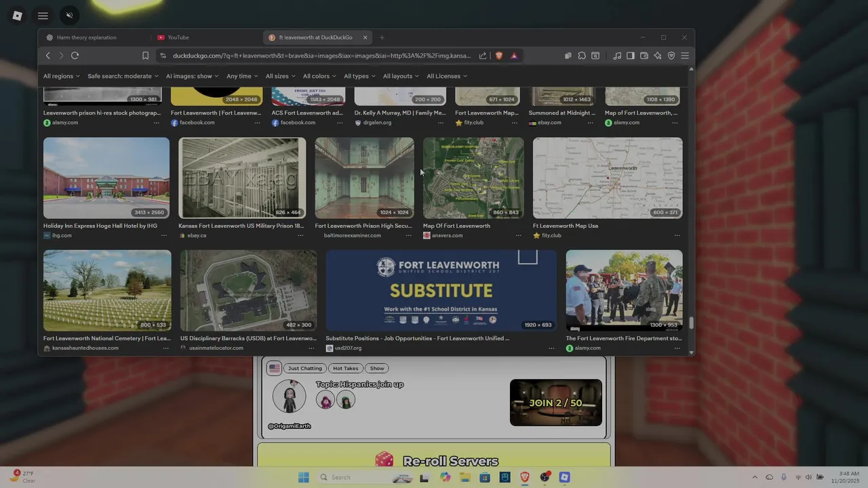
Task: Open the more-options dots for the answers.com result
Action: pyautogui.click(x=518, y=235)
